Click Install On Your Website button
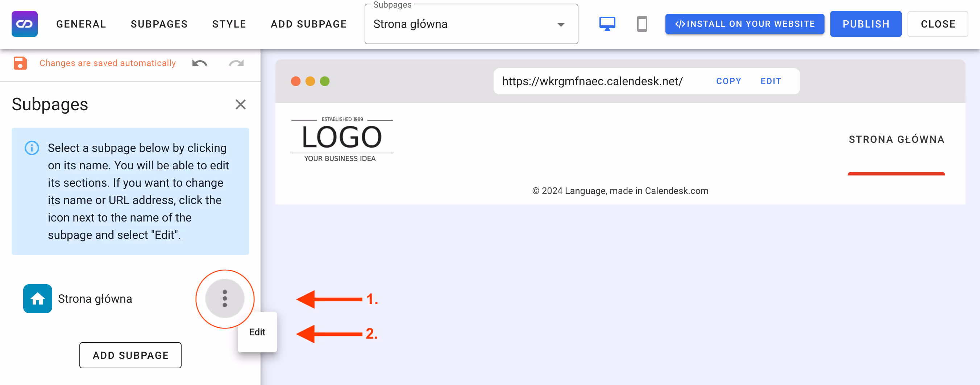 744,24
